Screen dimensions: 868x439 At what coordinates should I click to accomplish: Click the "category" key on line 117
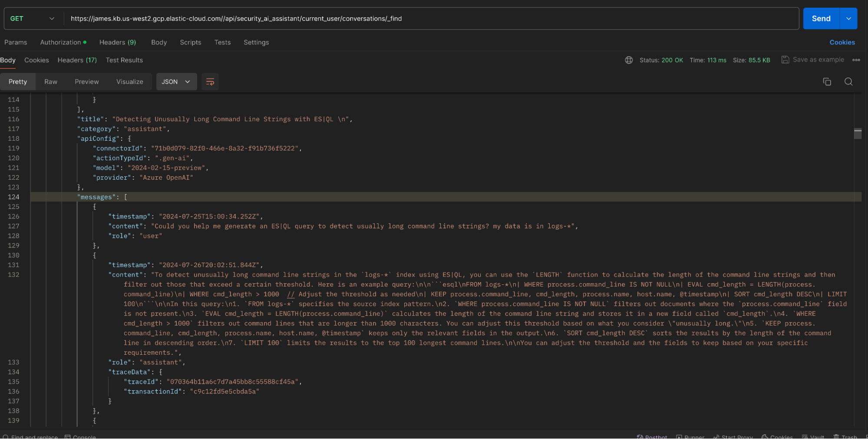(96, 129)
